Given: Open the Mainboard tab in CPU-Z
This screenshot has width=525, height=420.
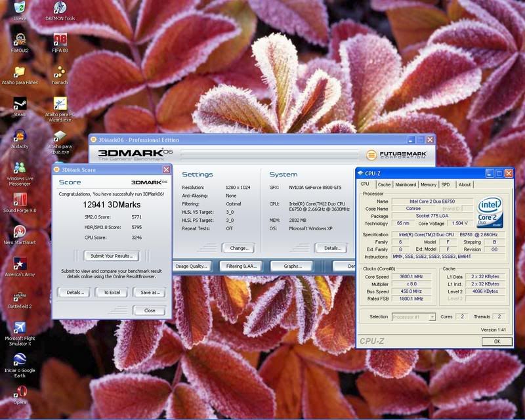Looking at the screenshot, I should pos(406,184).
